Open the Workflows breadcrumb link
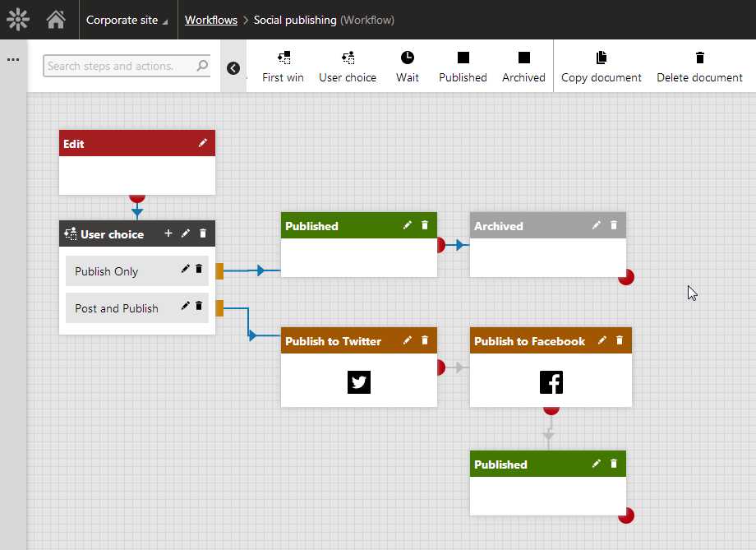This screenshot has width=756, height=550. tap(211, 20)
